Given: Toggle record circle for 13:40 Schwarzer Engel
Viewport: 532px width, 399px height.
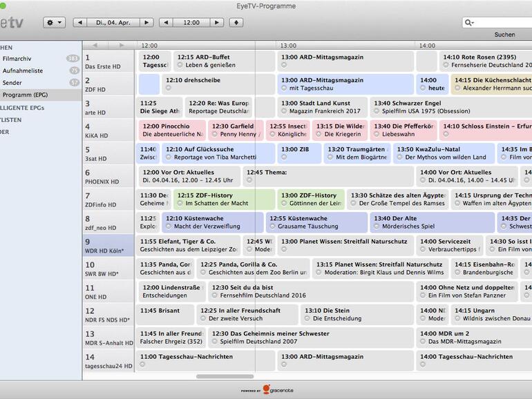Looking at the screenshot, I should [x=377, y=111].
